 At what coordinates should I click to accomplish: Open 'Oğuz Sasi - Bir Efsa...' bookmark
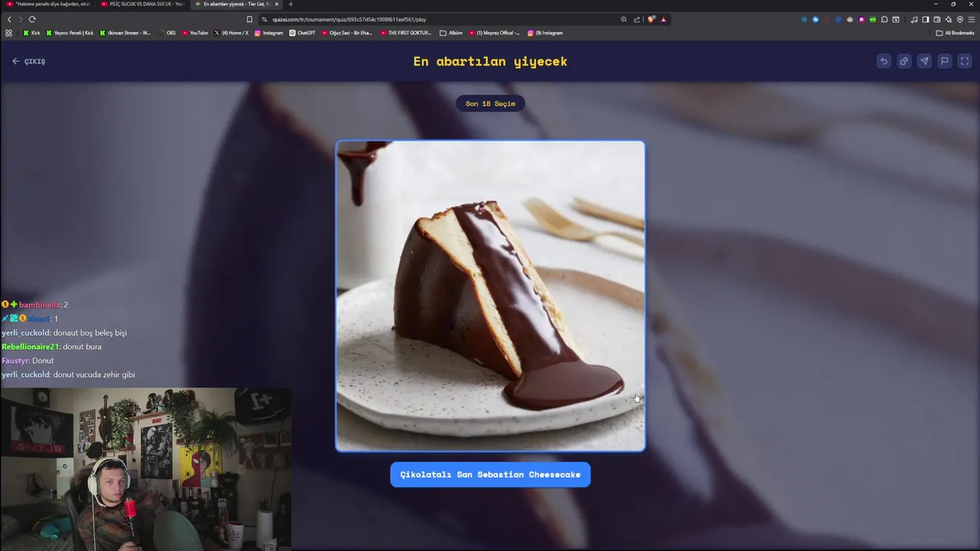347,33
